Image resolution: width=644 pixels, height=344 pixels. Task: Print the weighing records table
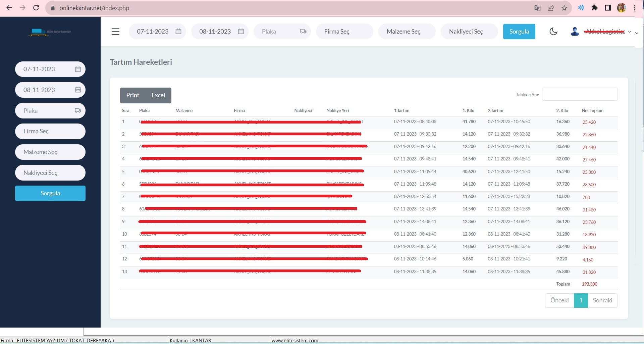point(133,95)
